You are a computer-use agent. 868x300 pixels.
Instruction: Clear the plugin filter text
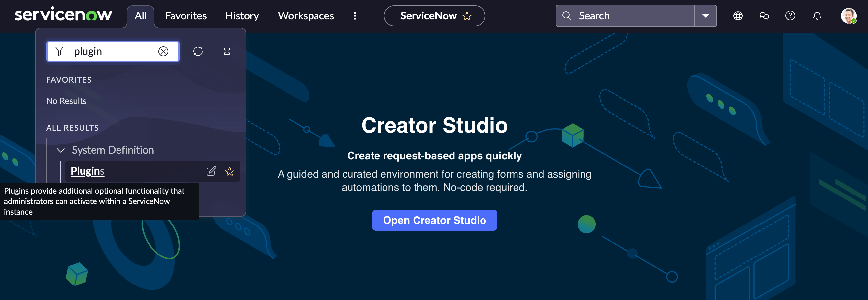[164, 51]
